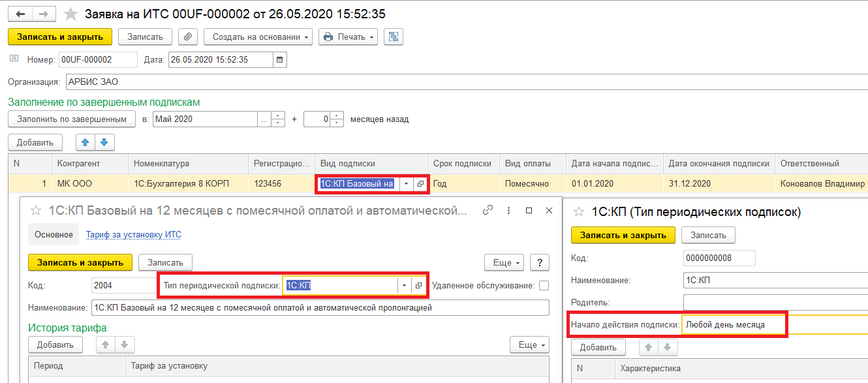
Task: Click the small list icon before Номер
Action: click(x=14, y=59)
